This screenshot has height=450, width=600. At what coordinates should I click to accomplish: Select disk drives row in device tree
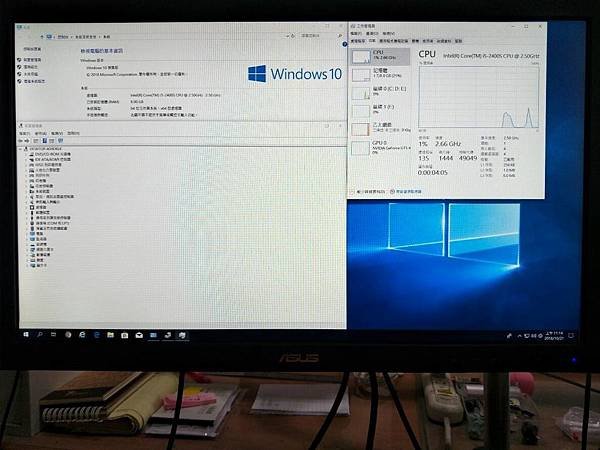click(38, 244)
